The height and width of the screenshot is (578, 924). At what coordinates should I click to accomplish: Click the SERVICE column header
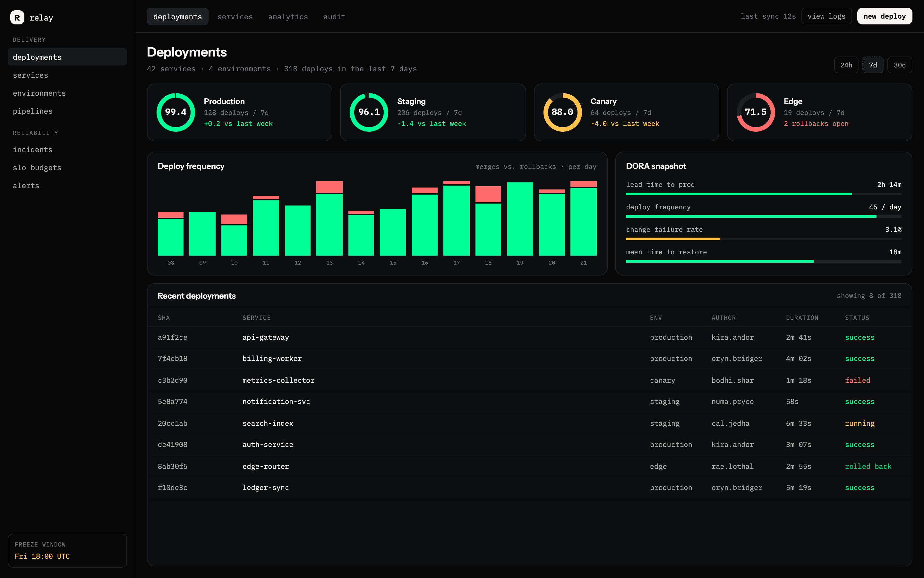[257, 318]
